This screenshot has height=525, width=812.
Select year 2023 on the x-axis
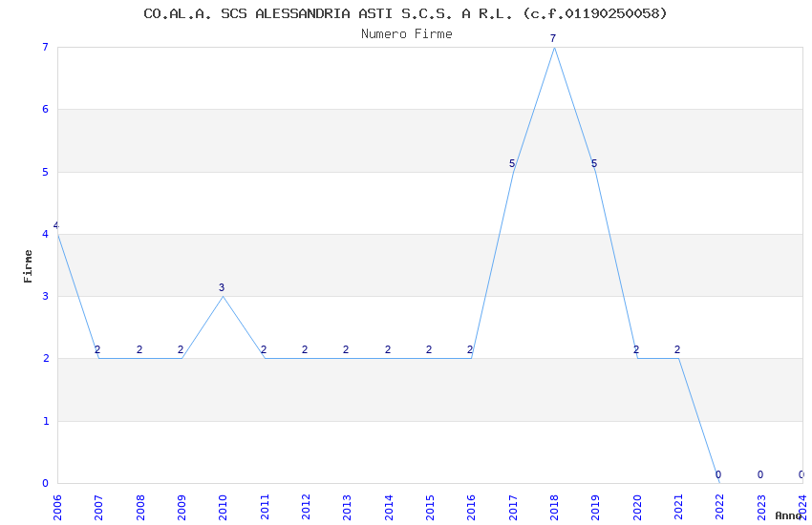coord(761,507)
